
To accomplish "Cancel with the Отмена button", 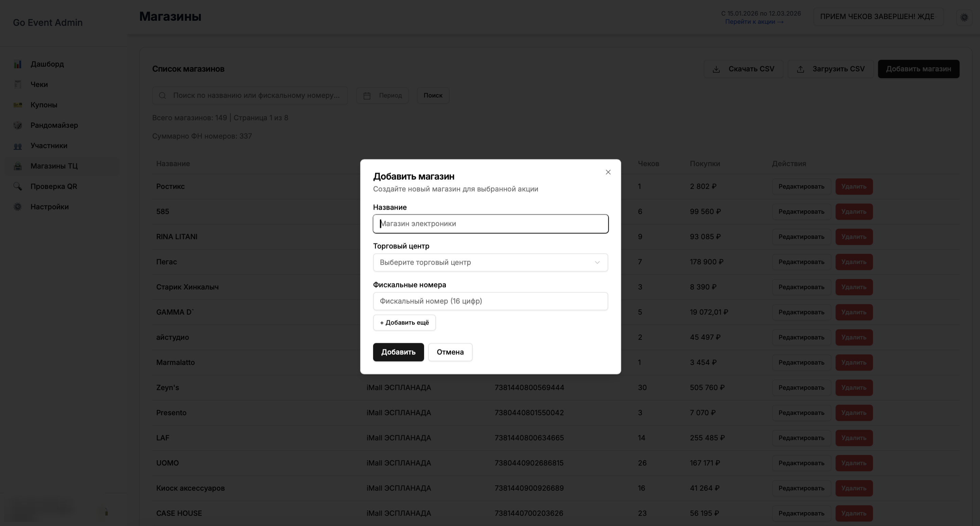I will [450, 352].
